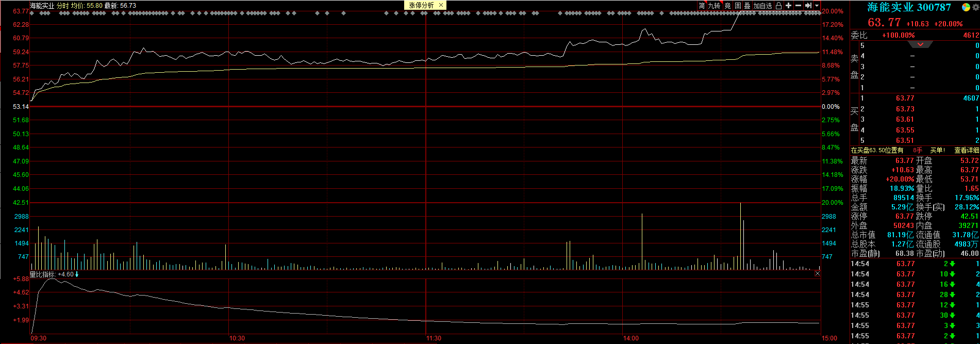Click the lock icon in chart toolbar
The image size is (980, 344).
778,6
